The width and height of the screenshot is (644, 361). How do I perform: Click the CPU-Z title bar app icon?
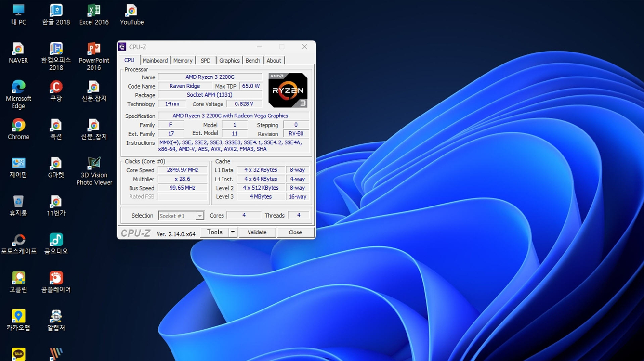[x=122, y=47]
